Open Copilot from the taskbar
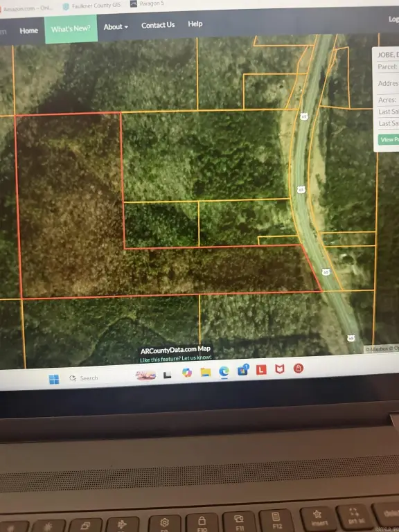 pos(187,373)
